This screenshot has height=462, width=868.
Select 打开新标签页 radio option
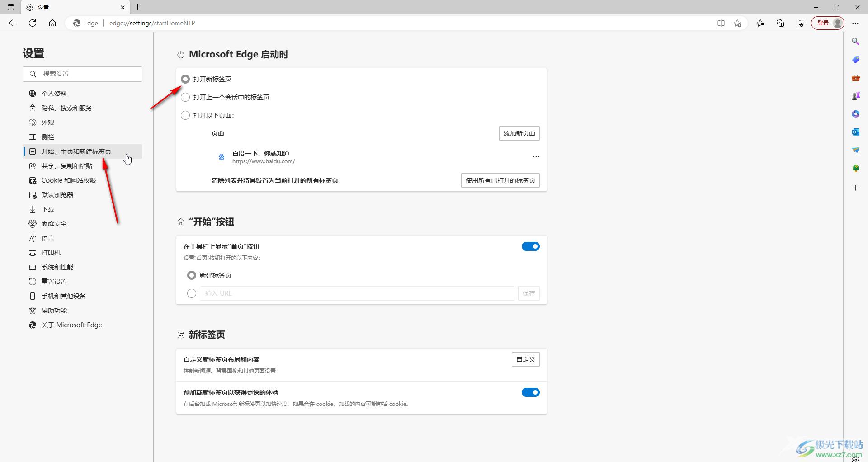point(185,79)
